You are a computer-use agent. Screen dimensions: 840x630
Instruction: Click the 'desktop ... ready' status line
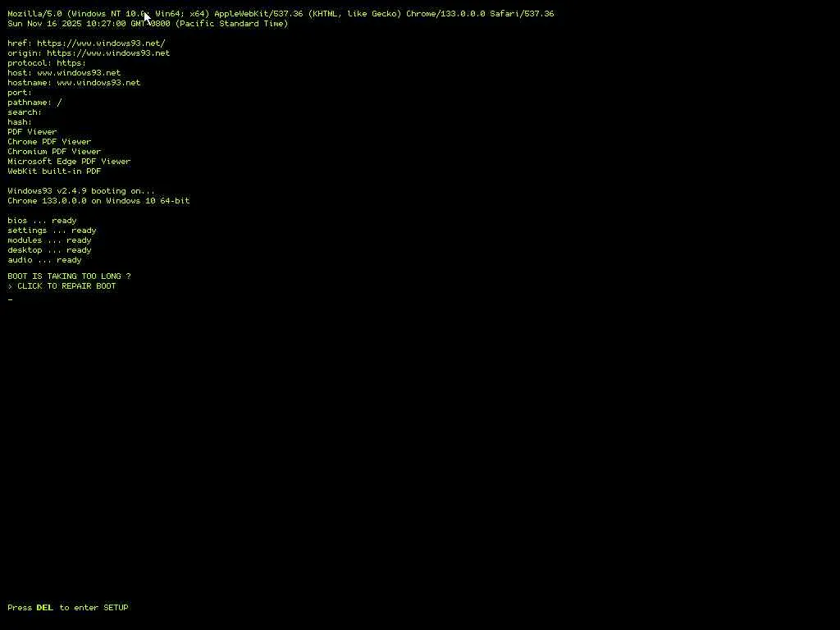click(49, 250)
